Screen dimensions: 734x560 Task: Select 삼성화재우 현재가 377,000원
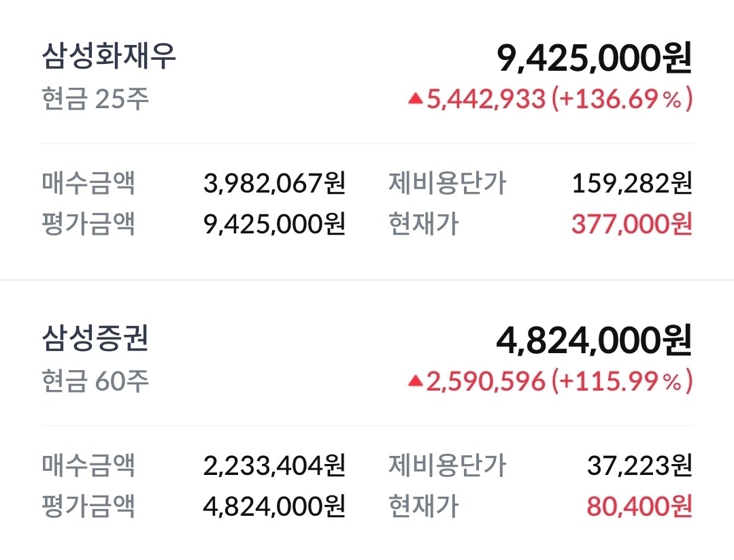click(631, 224)
